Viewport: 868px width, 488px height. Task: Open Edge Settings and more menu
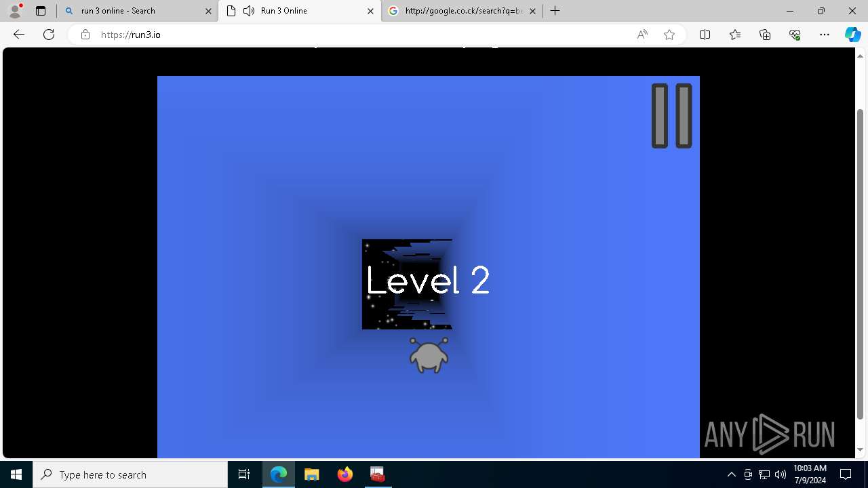point(825,35)
